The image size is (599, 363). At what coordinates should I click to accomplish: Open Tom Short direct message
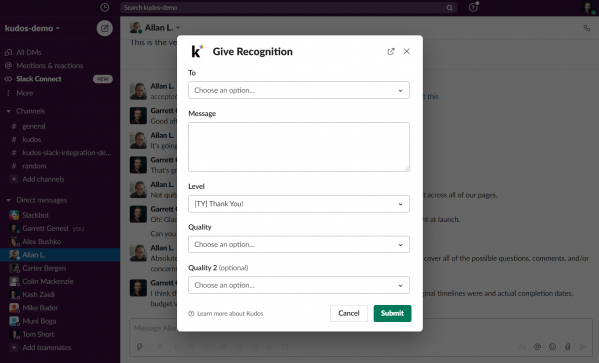(x=38, y=334)
